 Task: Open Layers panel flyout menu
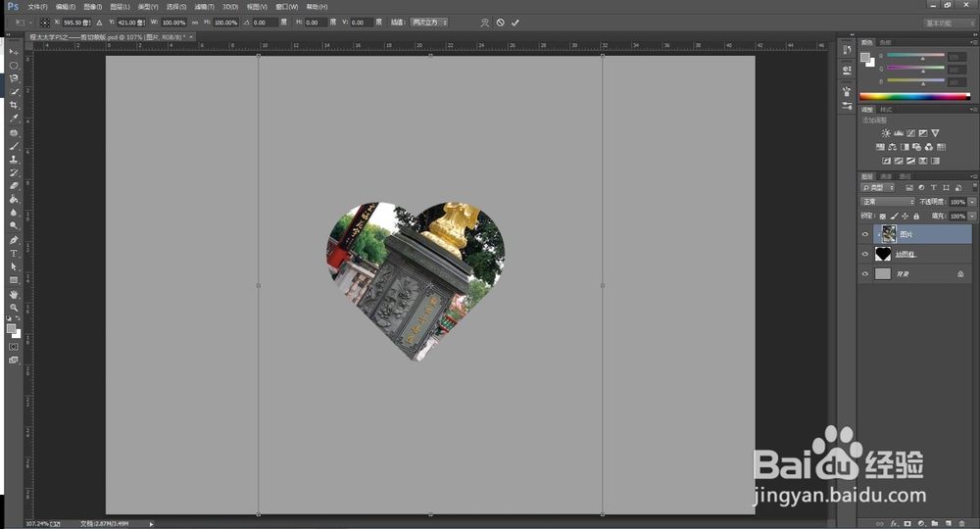point(974,176)
